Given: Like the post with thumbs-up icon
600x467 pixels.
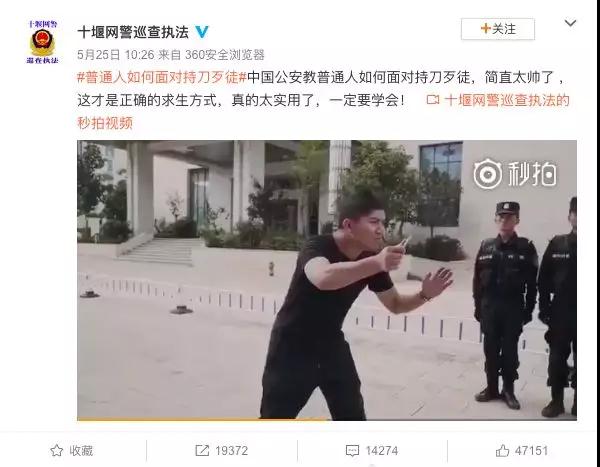Looking at the screenshot, I should [x=502, y=451].
